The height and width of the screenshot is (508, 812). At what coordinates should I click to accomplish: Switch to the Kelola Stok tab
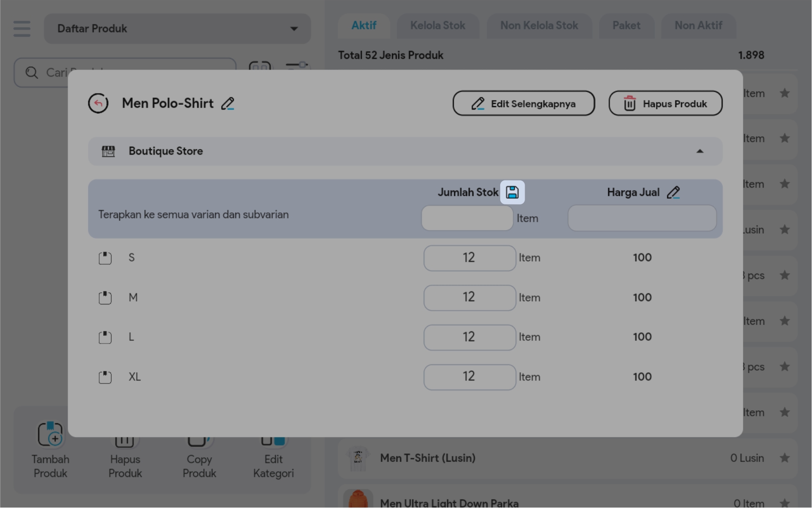pos(437,26)
